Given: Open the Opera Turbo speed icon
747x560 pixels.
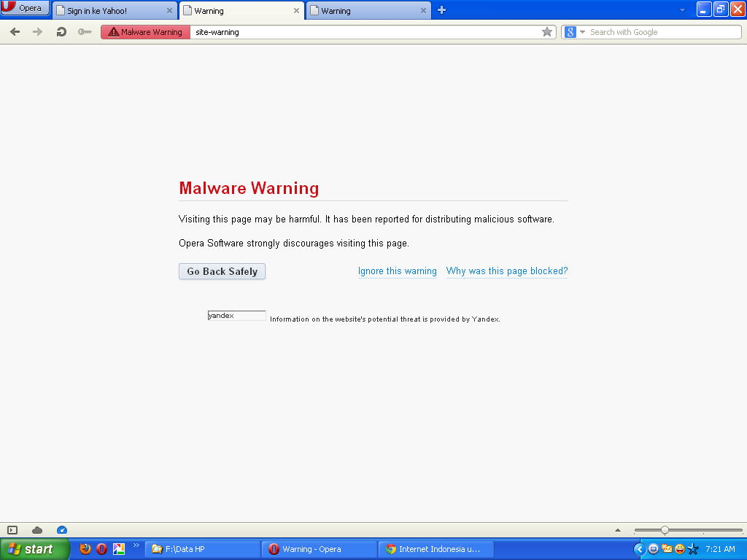Looking at the screenshot, I should [62, 530].
